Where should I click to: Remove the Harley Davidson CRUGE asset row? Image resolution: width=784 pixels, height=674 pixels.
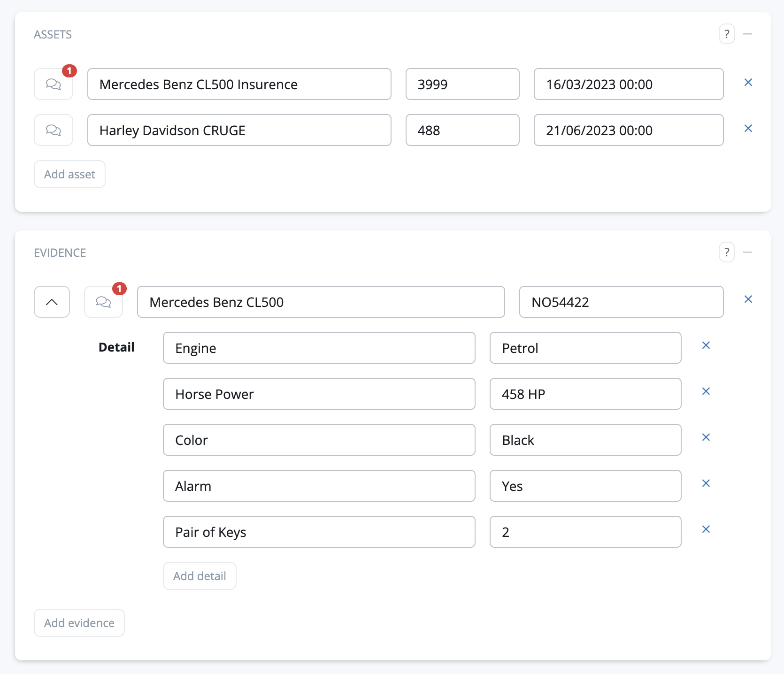(748, 129)
